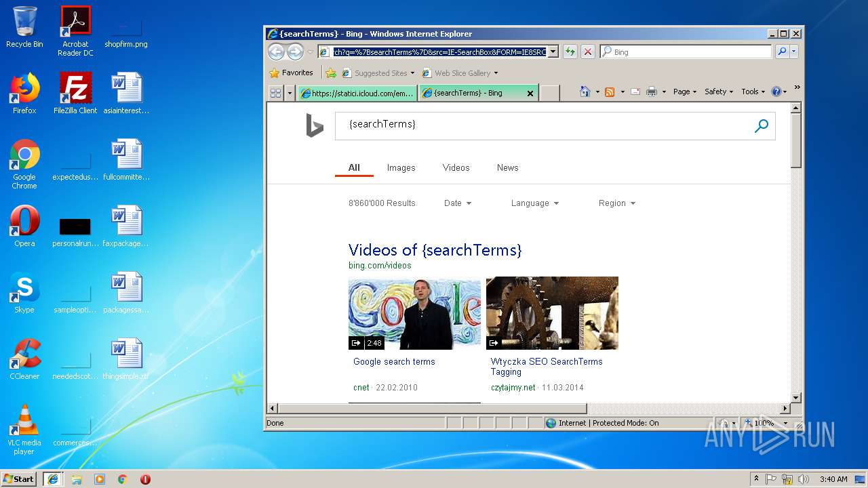
Task: Expand the command bar overflow chevron
Action: (x=797, y=87)
